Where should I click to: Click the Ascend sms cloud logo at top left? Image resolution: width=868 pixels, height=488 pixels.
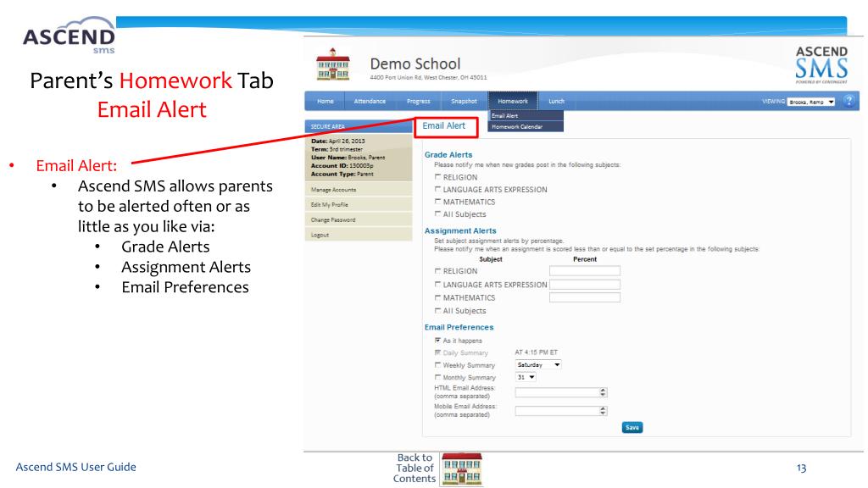tap(70, 36)
